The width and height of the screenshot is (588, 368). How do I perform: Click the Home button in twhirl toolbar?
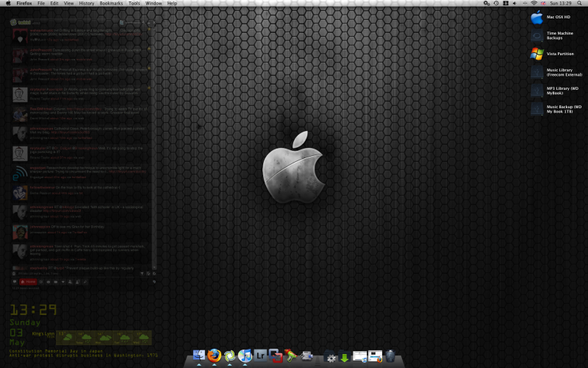(28, 282)
